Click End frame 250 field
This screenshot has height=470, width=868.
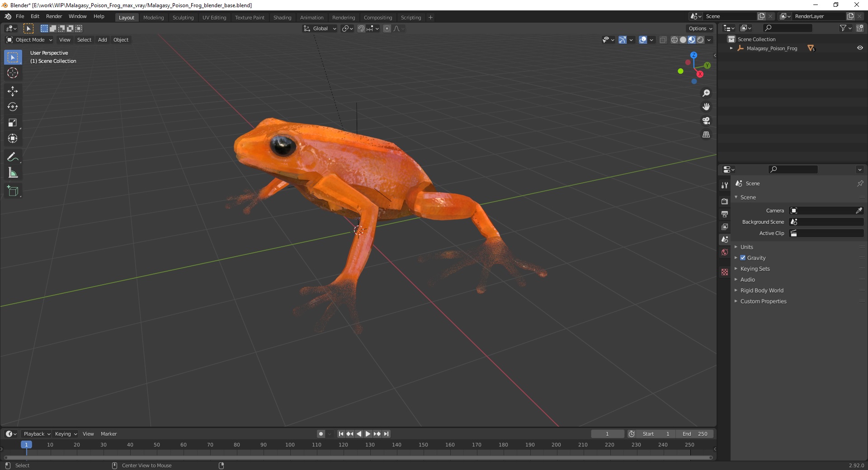click(695, 434)
